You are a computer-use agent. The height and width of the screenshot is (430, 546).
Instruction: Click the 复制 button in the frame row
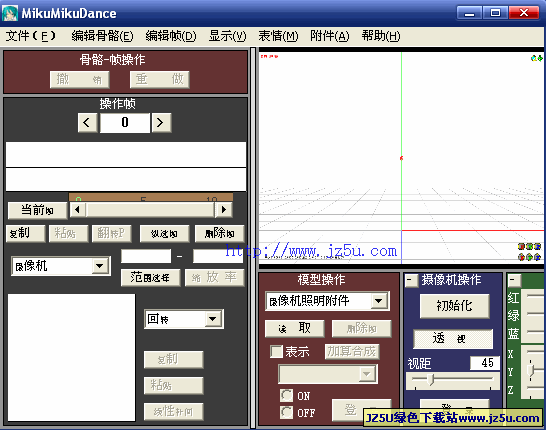26,233
